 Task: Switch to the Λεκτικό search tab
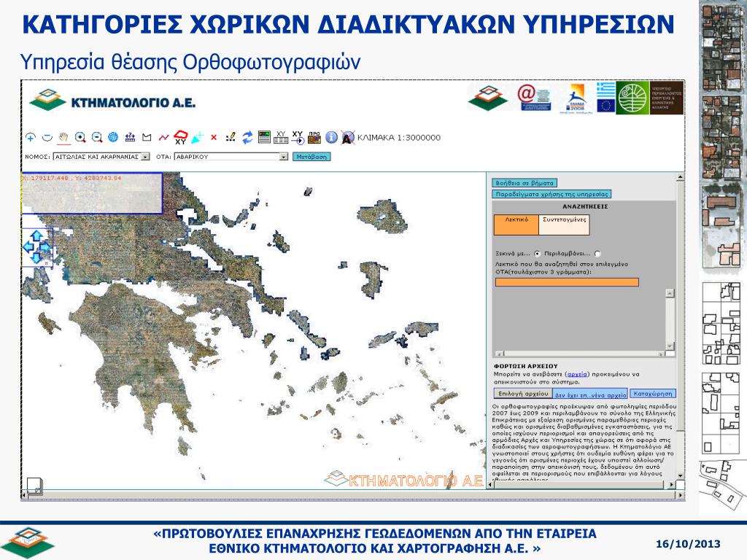click(x=516, y=225)
